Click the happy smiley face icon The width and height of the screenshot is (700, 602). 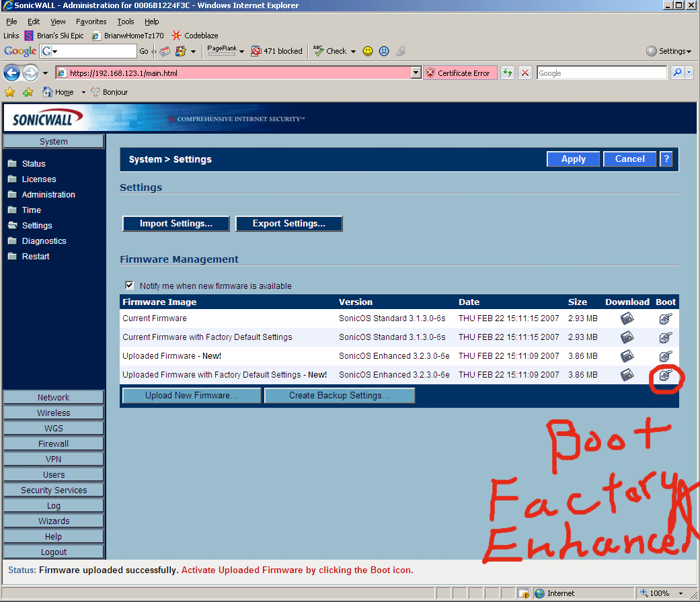point(368,51)
